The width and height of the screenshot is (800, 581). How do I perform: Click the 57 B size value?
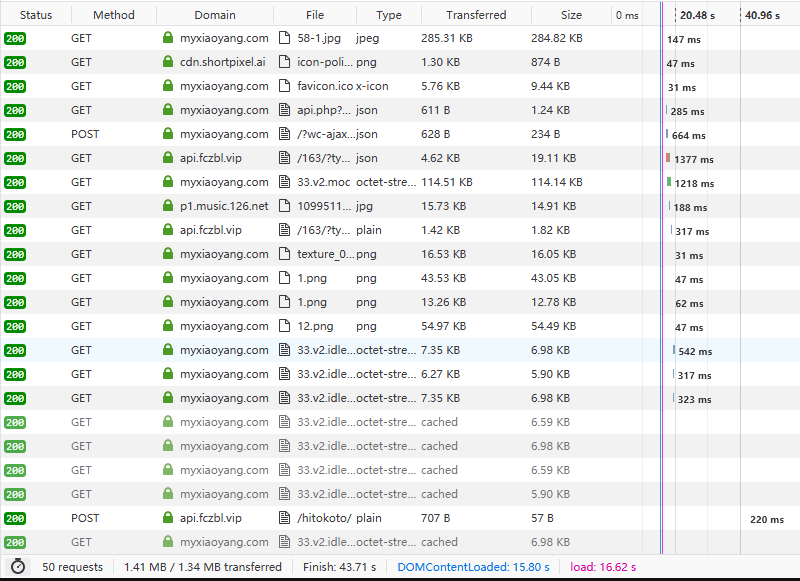click(x=542, y=518)
